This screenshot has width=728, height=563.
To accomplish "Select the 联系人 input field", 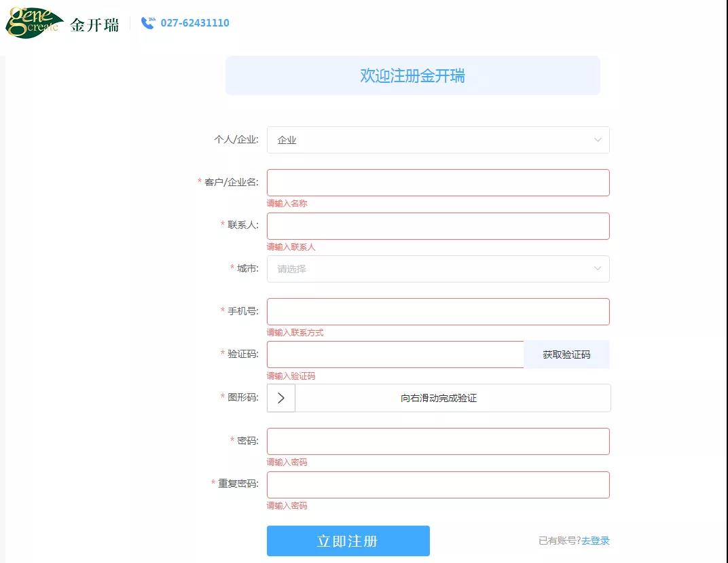I will (x=438, y=225).
